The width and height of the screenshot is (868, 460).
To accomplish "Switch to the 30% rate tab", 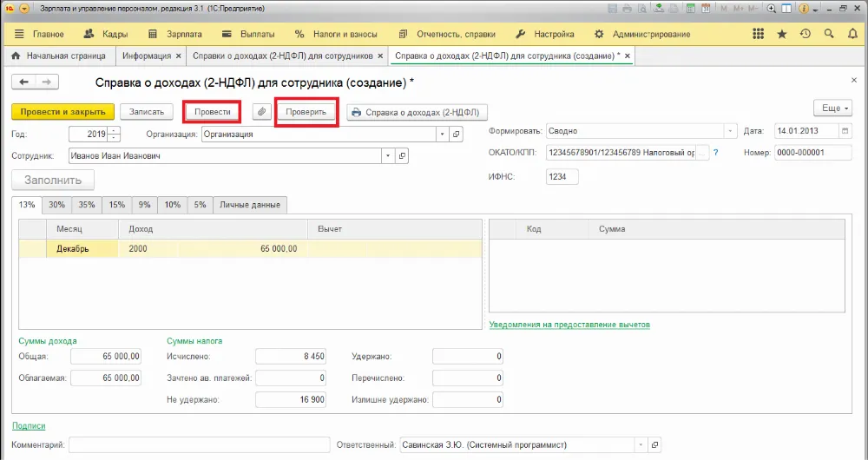I will click(x=56, y=204).
